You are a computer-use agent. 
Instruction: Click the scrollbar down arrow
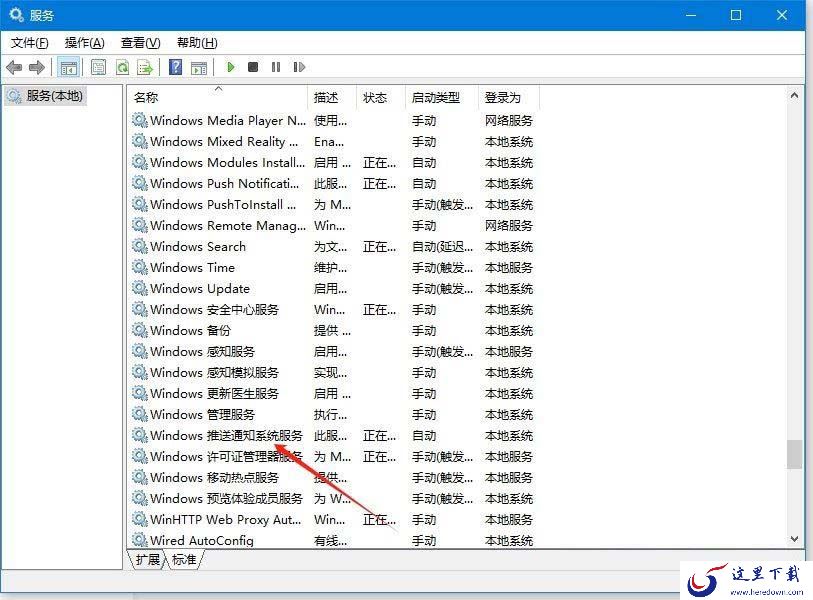point(794,539)
